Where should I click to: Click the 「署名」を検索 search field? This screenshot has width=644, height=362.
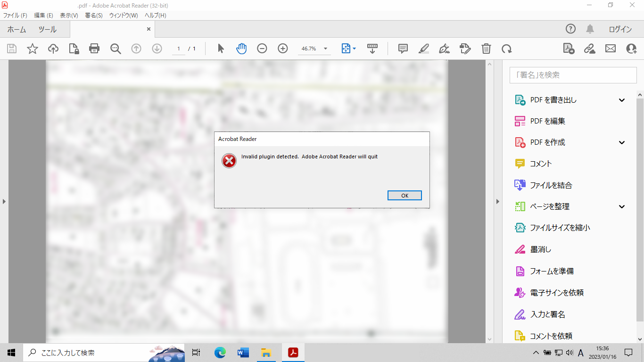click(573, 75)
